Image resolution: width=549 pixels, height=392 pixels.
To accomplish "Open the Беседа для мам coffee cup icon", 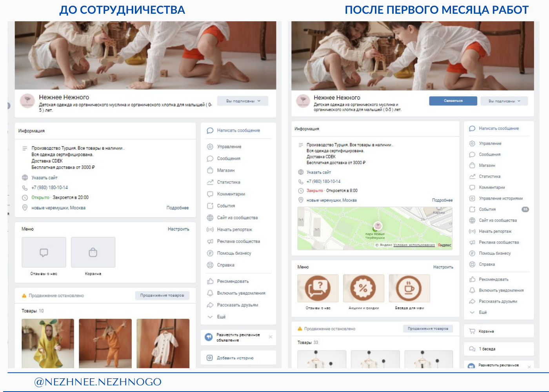I will (409, 288).
